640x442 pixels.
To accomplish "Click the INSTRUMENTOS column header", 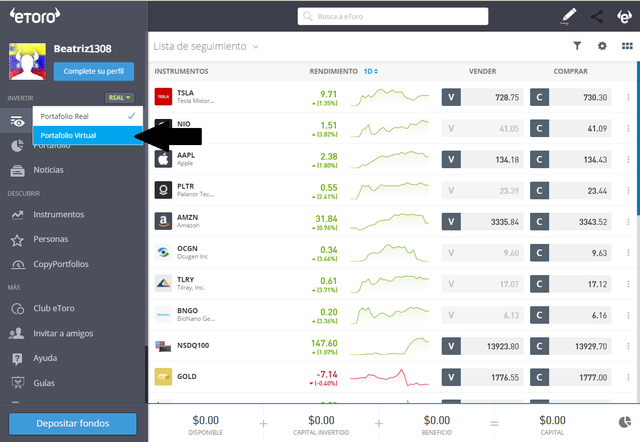I will [x=181, y=71].
